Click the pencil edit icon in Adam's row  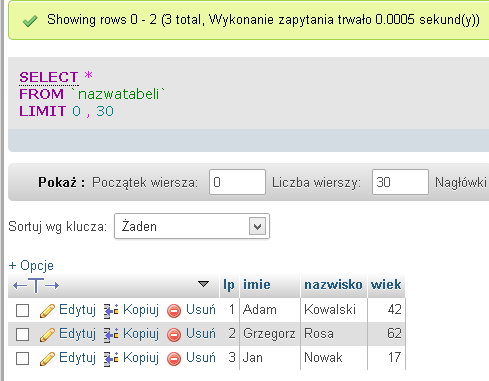(47, 311)
